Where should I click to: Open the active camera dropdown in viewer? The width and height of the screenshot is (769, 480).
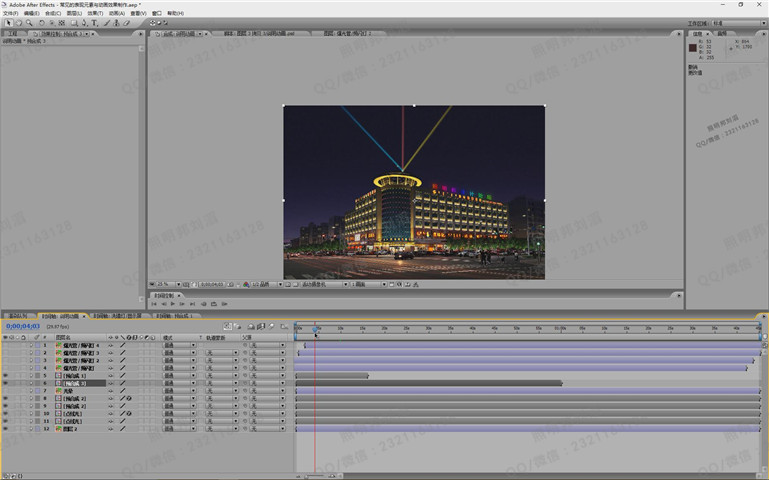324,284
